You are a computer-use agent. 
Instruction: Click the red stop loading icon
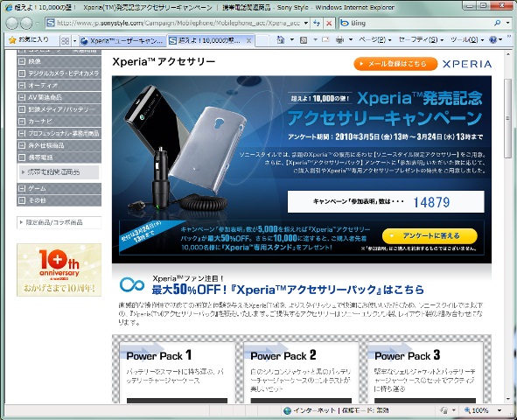tap(329, 23)
